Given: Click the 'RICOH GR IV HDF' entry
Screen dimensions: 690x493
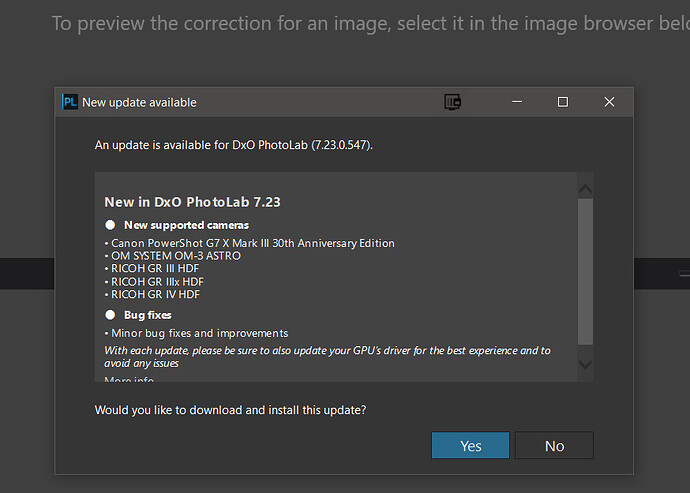Looking at the screenshot, I should click(x=152, y=294).
